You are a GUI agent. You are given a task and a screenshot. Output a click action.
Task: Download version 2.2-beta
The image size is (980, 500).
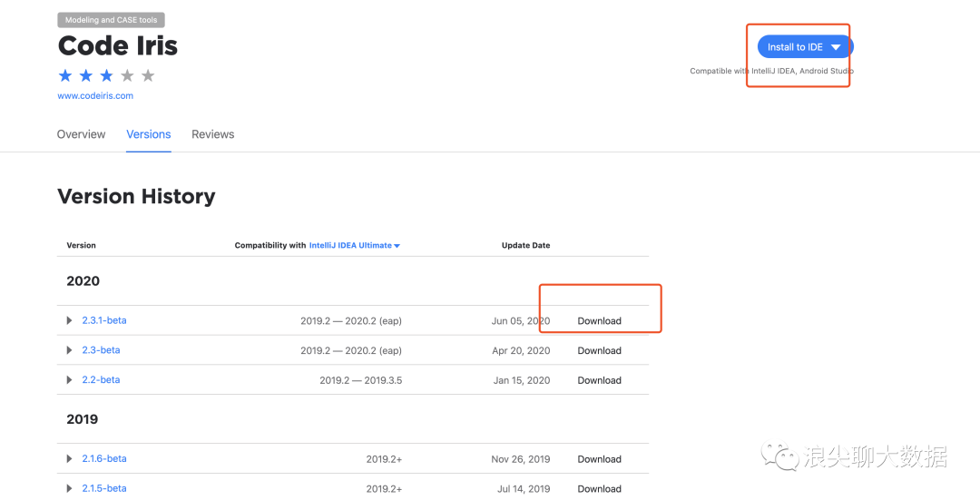(x=600, y=380)
